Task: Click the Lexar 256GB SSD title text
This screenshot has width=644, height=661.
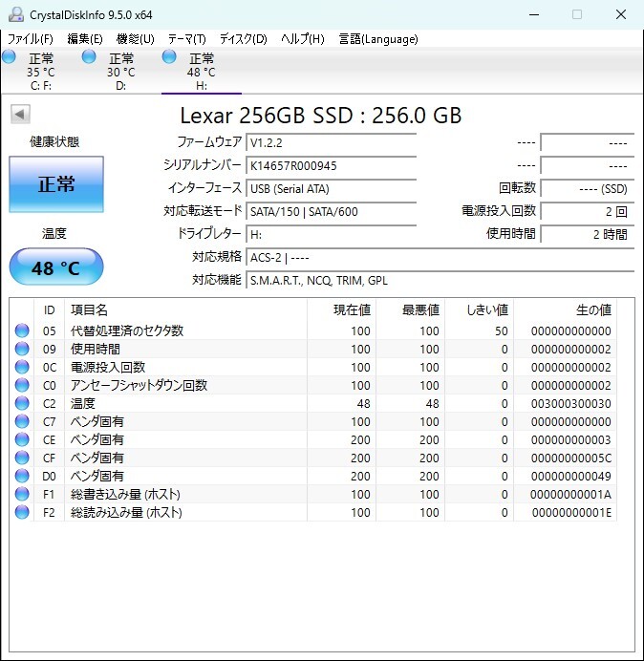Action: pos(321,115)
